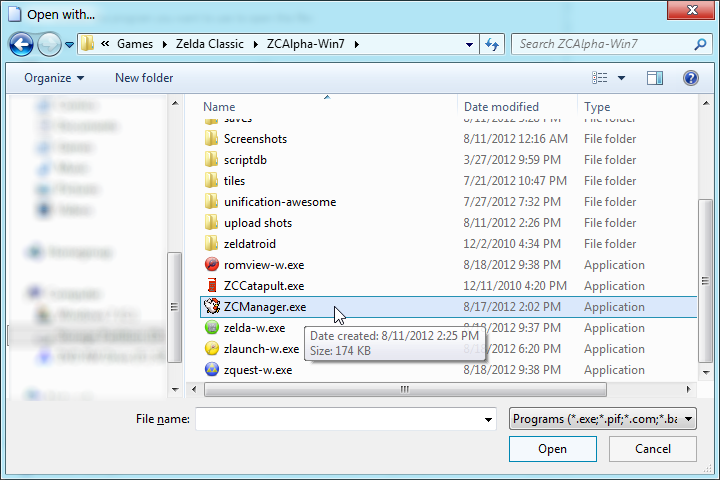This screenshot has height=480, width=720.
Task: Select the tiles folder icon
Action: 211,181
